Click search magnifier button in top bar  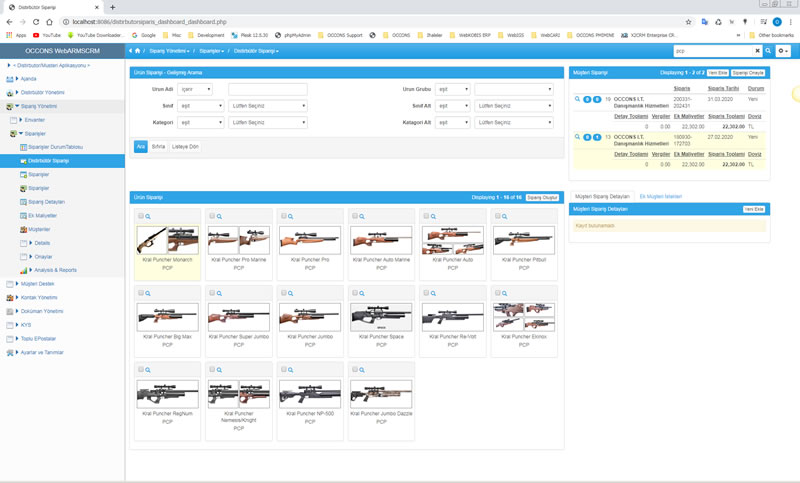(x=768, y=50)
